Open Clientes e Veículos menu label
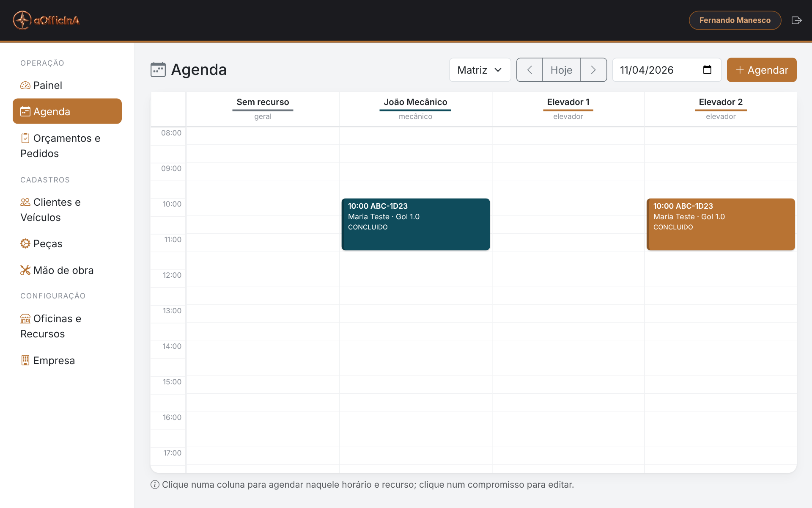This screenshot has height=508, width=812. click(x=51, y=210)
